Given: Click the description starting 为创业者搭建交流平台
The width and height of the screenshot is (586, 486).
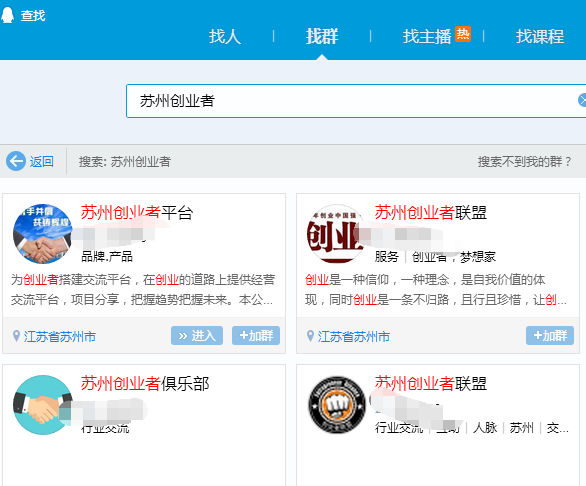Looking at the screenshot, I should (143, 289).
